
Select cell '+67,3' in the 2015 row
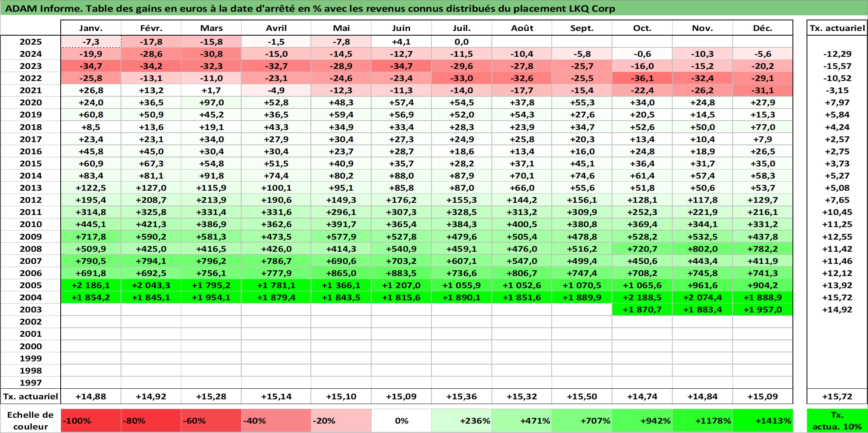[x=151, y=164]
